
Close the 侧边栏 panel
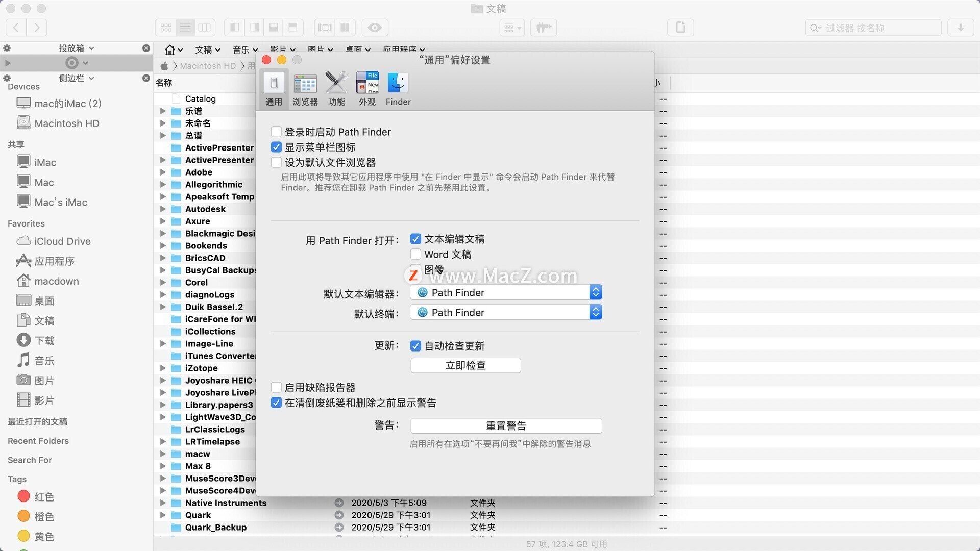[x=146, y=78]
